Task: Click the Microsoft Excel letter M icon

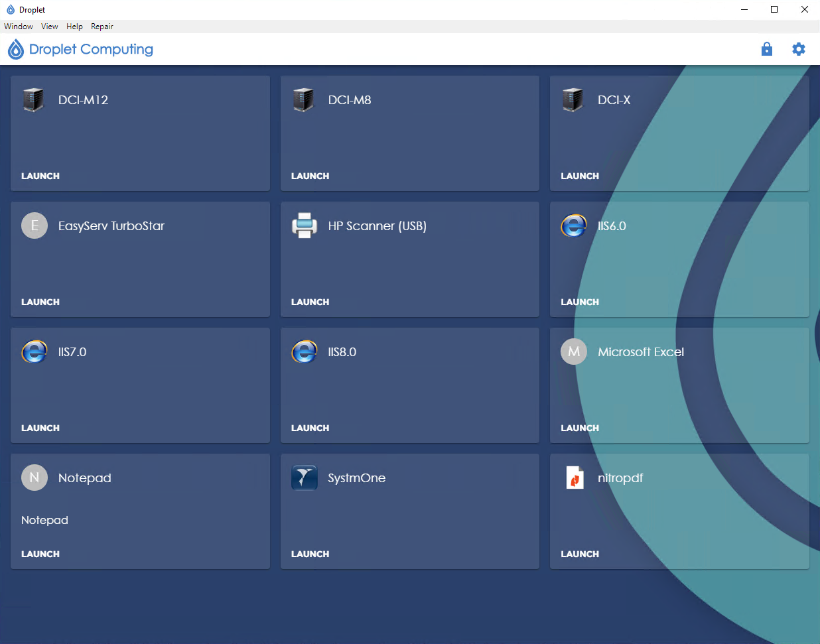Action: 574,352
